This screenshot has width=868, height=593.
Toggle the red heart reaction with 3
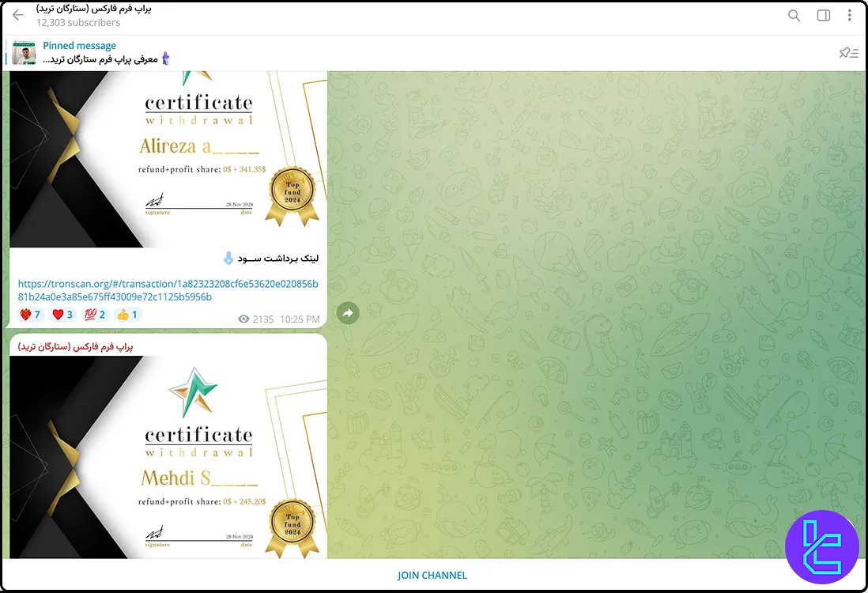[62, 315]
